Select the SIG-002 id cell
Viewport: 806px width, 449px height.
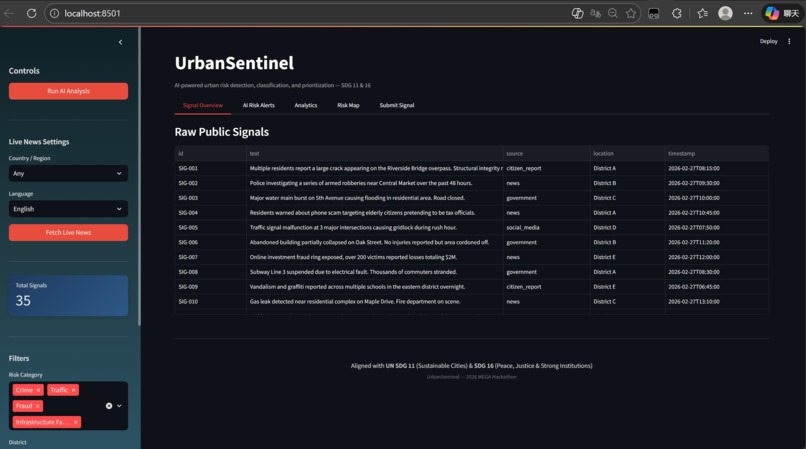(x=210, y=183)
